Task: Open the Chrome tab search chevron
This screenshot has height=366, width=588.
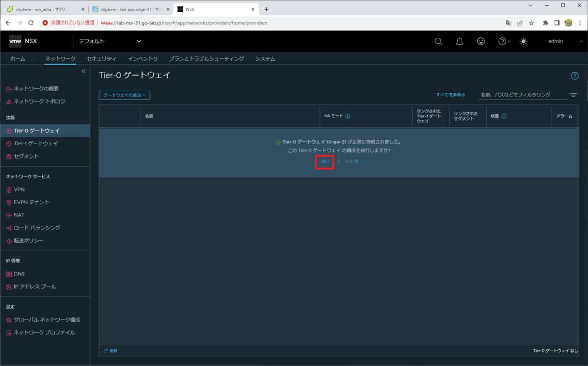Action: coord(530,5)
